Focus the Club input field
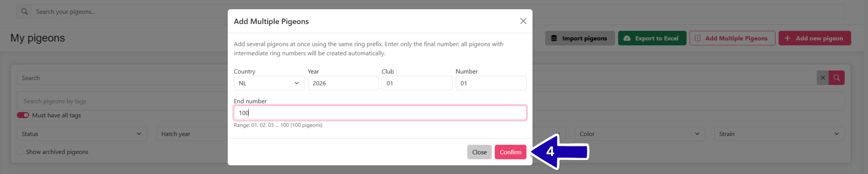 click(417, 83)
